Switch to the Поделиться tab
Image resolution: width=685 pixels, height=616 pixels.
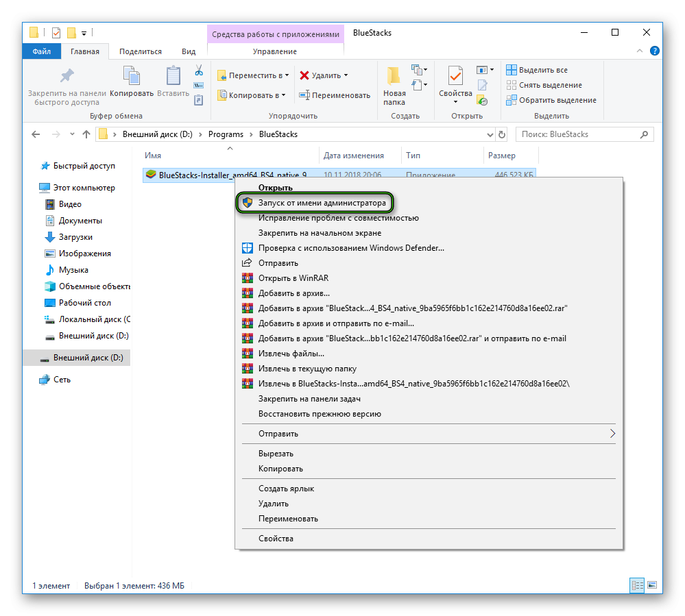point(141,51)
